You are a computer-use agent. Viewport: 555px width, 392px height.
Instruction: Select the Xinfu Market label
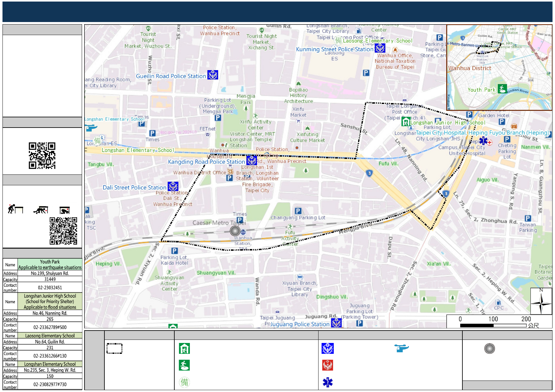point(298,112)
